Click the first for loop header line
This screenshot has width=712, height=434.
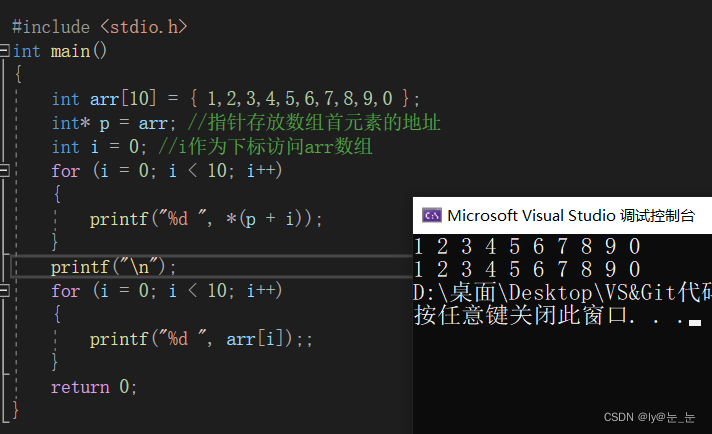(167, 171)
